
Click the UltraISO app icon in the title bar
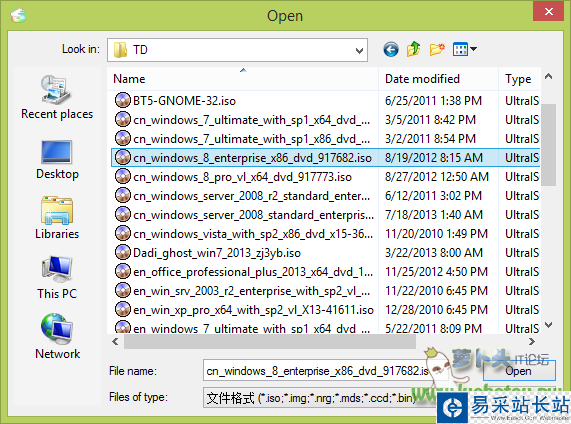tap(18, 16)
